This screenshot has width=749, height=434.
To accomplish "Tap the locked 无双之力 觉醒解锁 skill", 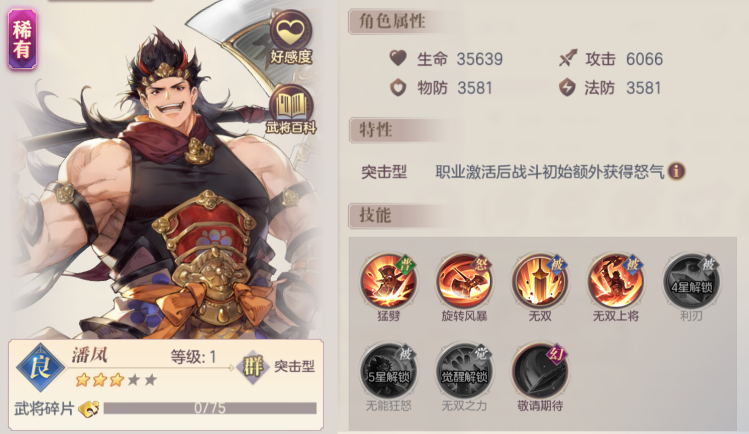I will (x=464, y=371).
